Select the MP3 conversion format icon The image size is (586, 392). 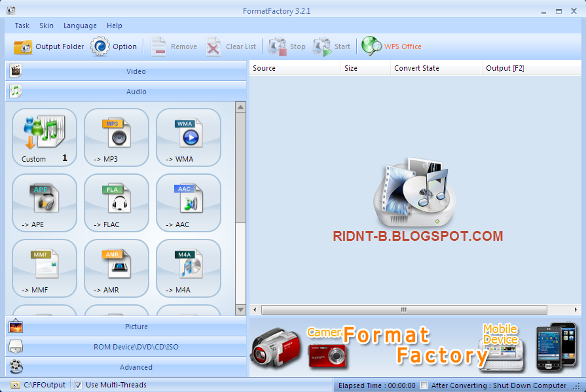click(116, 137)
